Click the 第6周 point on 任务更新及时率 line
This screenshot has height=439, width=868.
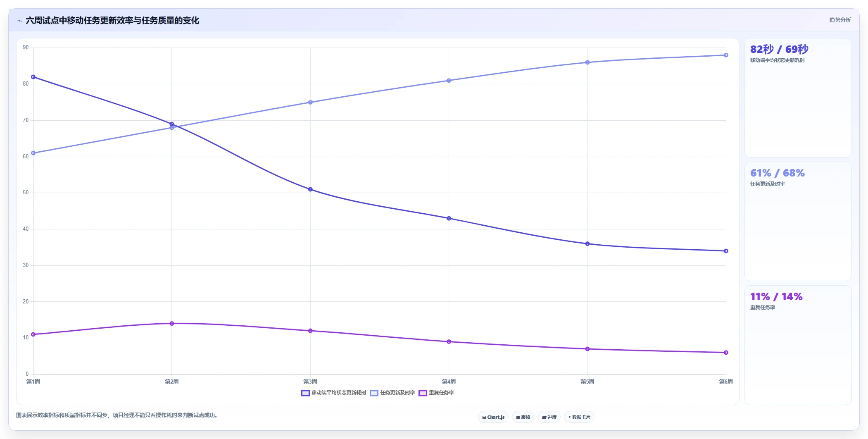[x=726, y=55]
